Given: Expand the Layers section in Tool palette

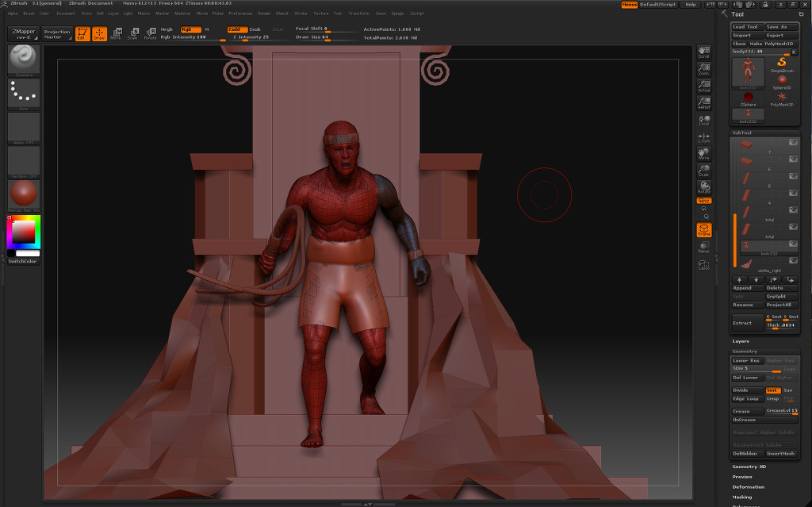Looking at the screenshot, I should tap(741, 341).
